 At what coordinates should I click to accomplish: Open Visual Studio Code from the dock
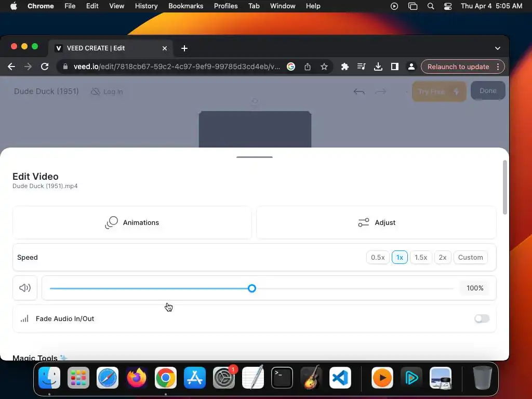click(340, 378)
